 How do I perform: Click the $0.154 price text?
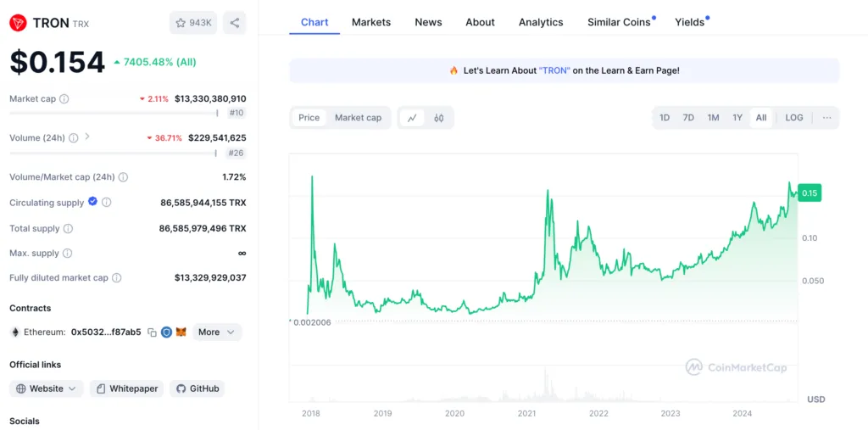[x=57, y=62]
